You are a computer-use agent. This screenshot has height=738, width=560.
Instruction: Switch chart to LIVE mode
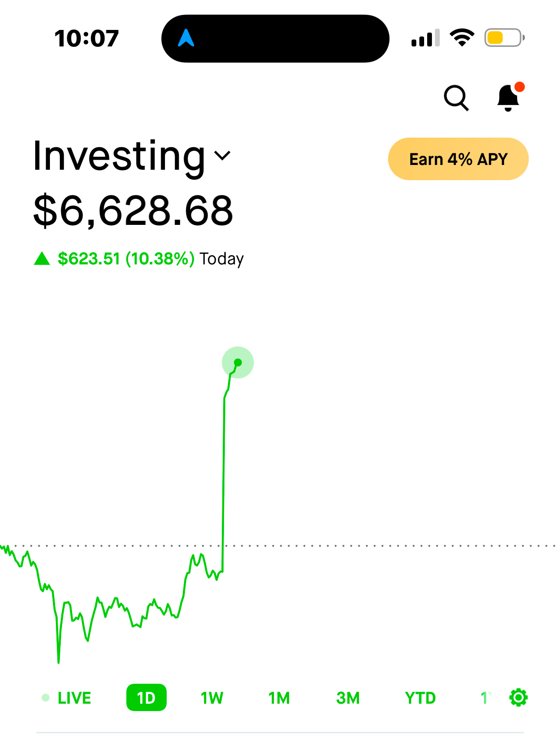point(66,698)
